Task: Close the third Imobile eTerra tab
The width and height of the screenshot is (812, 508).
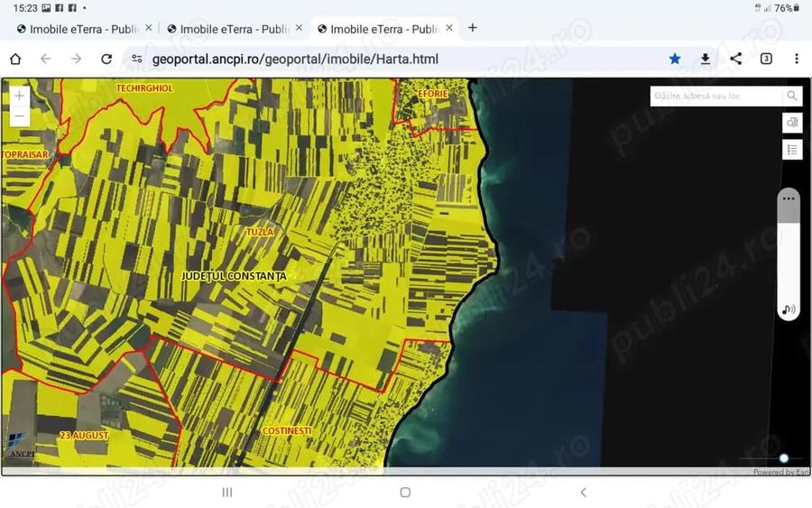Action: coord(449,28)
